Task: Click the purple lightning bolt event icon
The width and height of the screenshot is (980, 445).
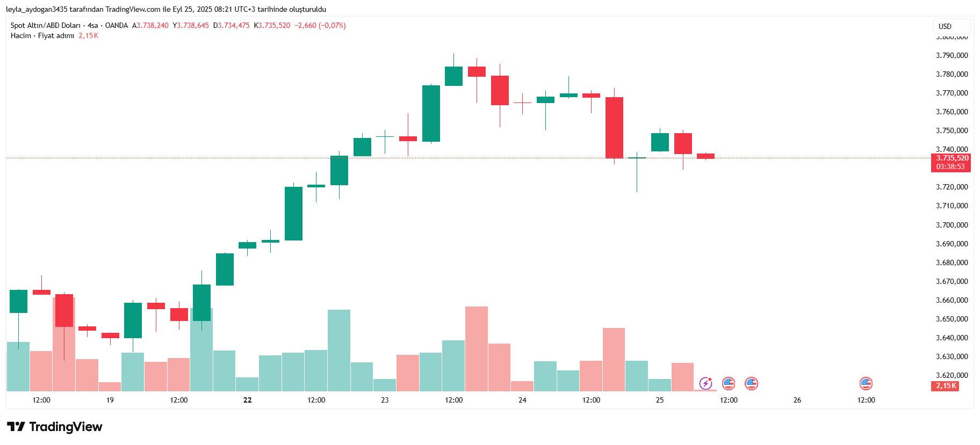Action: (705, 383)
